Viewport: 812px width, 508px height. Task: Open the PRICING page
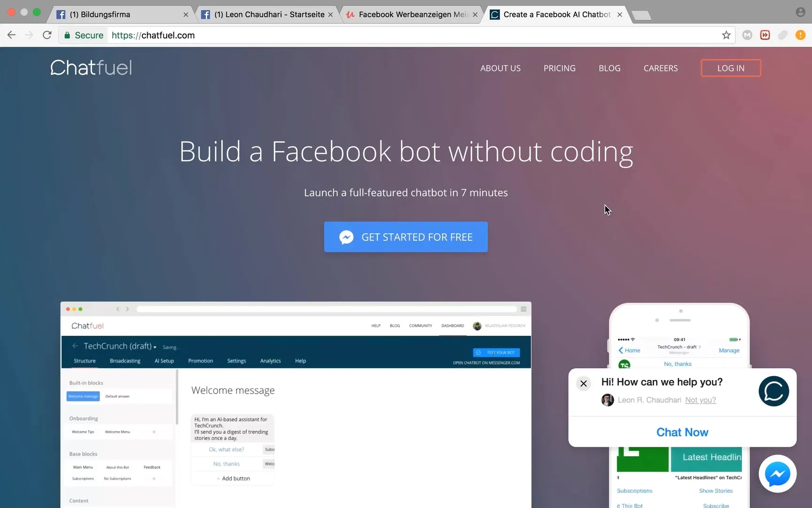[559, 68]
